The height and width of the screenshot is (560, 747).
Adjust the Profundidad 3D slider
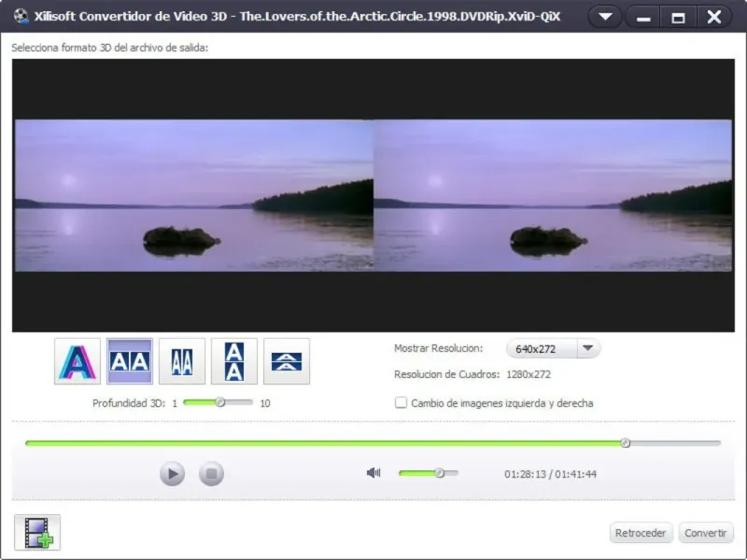(218, 403)
